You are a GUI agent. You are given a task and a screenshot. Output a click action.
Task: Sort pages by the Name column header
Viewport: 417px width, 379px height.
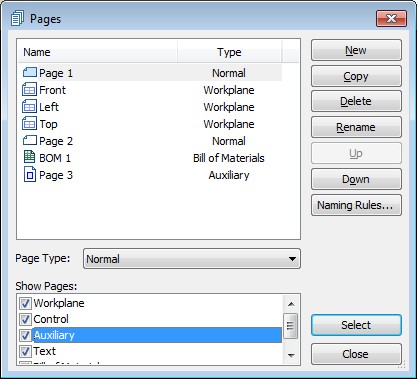tap(98, 52)
